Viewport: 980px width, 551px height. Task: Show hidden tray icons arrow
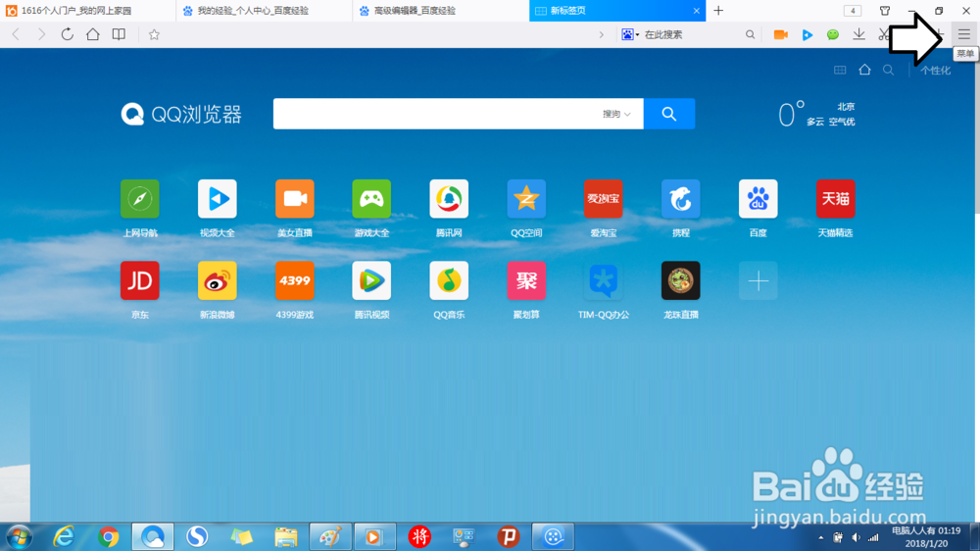point(820,537)
